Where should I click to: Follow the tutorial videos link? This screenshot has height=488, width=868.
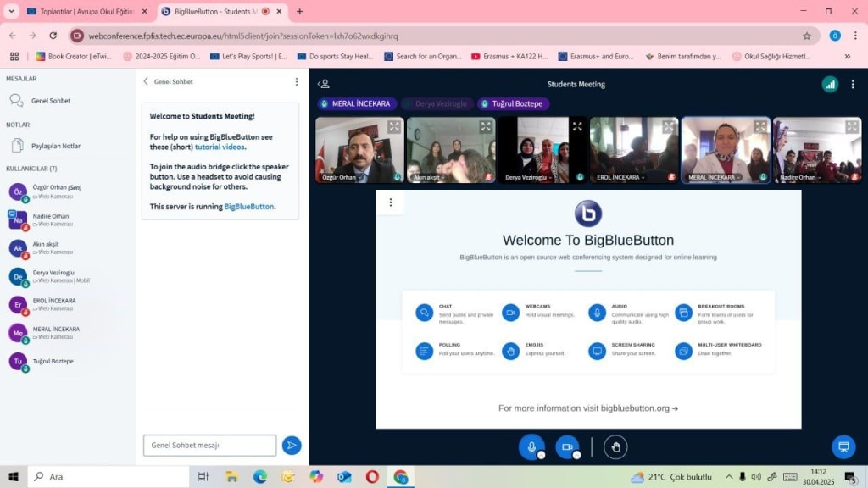click(220, 147)
